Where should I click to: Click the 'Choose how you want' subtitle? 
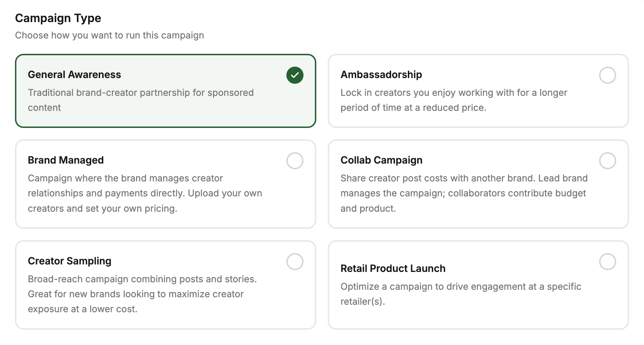tap(109, 35)
